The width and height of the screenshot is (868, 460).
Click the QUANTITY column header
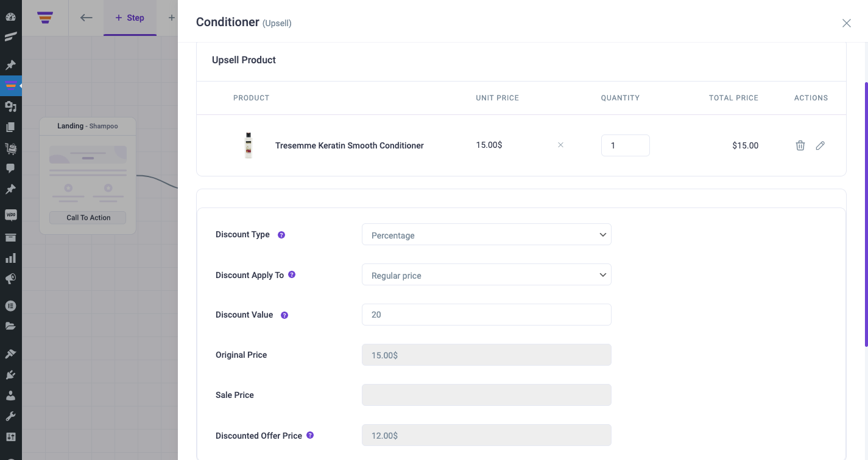(x=620, y=98)
